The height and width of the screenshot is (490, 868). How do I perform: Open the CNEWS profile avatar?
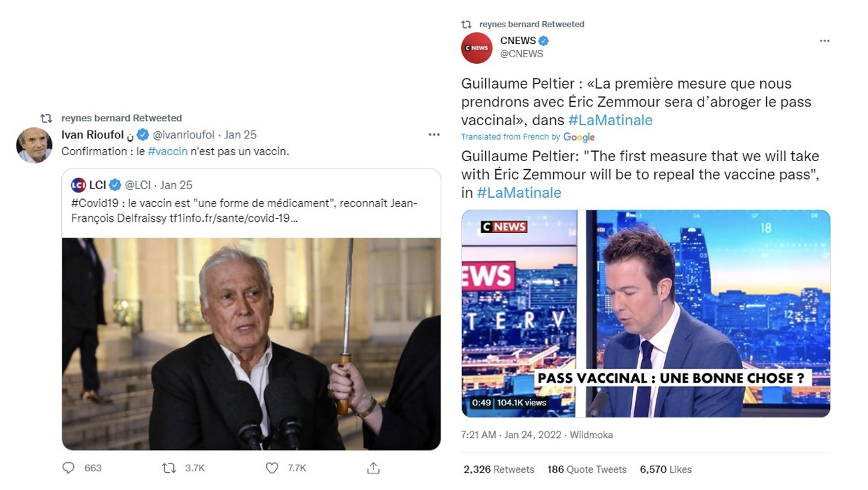coord(477,48)
